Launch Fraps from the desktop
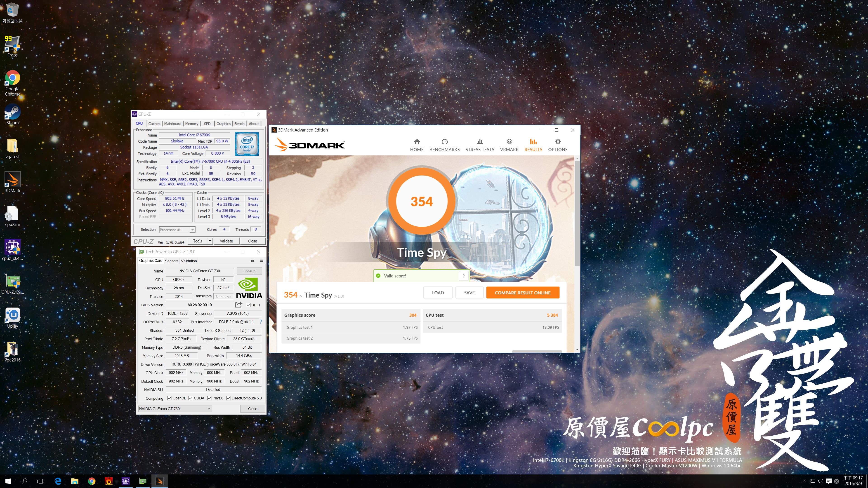Image resolution: width=868 pixels, height=488 pixels. point(12,46)
